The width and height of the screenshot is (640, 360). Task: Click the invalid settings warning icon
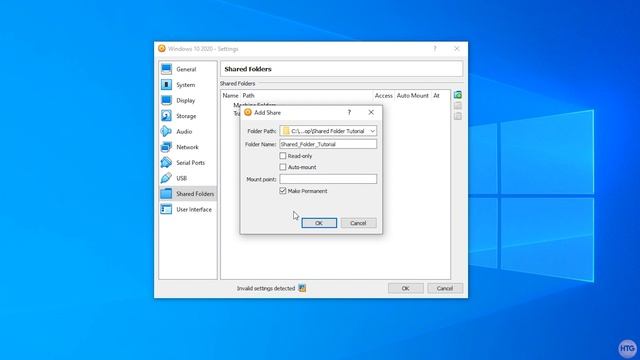302,288
